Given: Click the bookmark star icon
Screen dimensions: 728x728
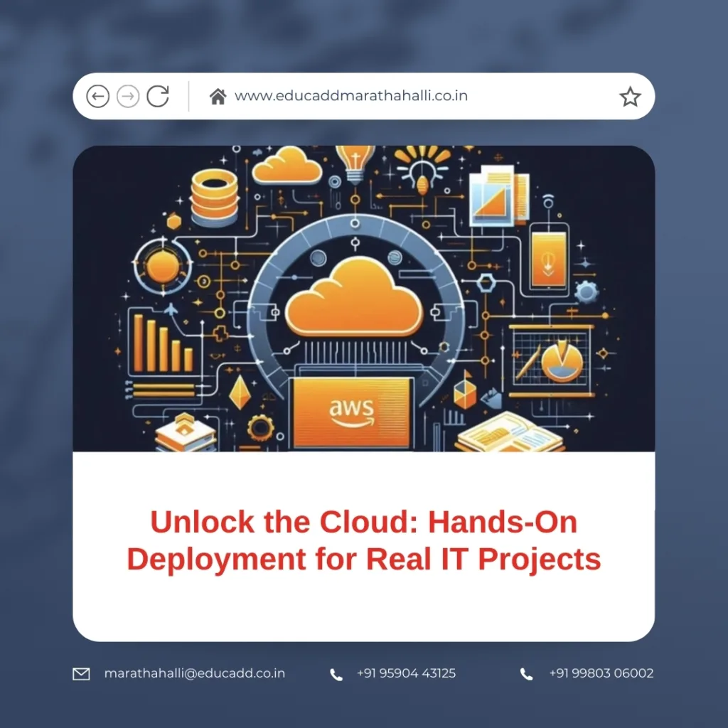Looking at the screenshot, I should click(x=630, y=97).
